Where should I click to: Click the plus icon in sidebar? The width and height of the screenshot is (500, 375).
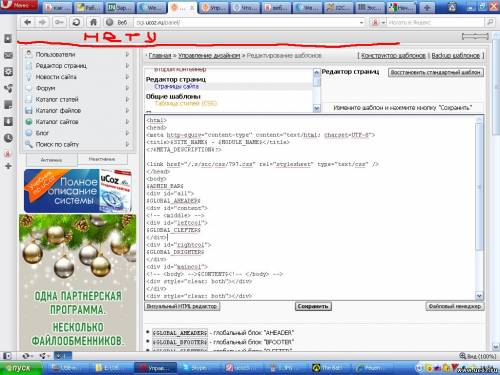tap(8, 166)
